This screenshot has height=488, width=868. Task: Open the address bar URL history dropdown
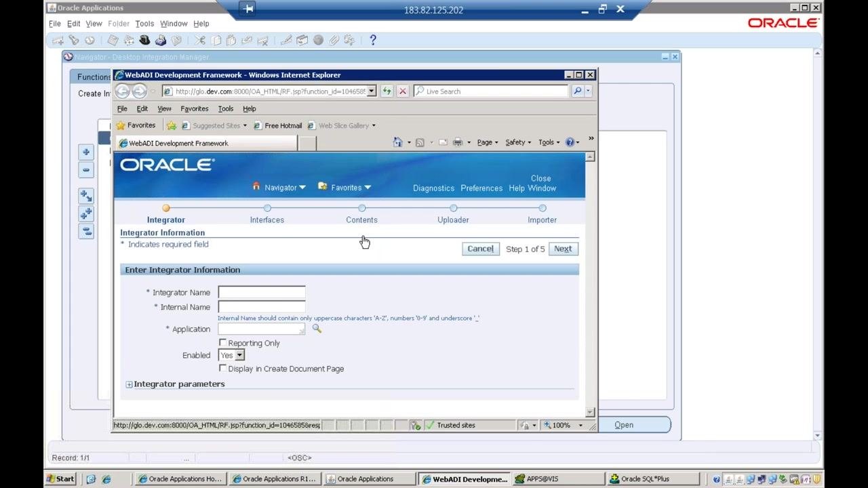(372, 91)
